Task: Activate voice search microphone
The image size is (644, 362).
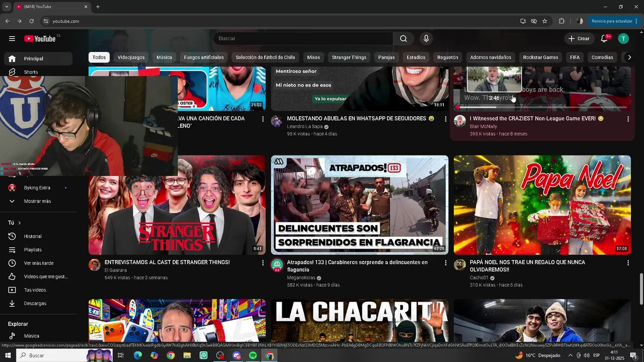Action: pos(426,39)
